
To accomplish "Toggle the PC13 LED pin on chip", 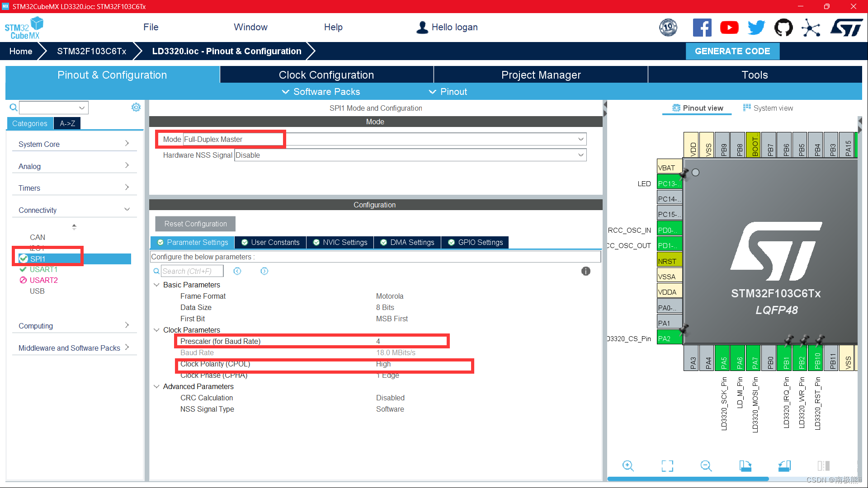I will pos(669,183).
